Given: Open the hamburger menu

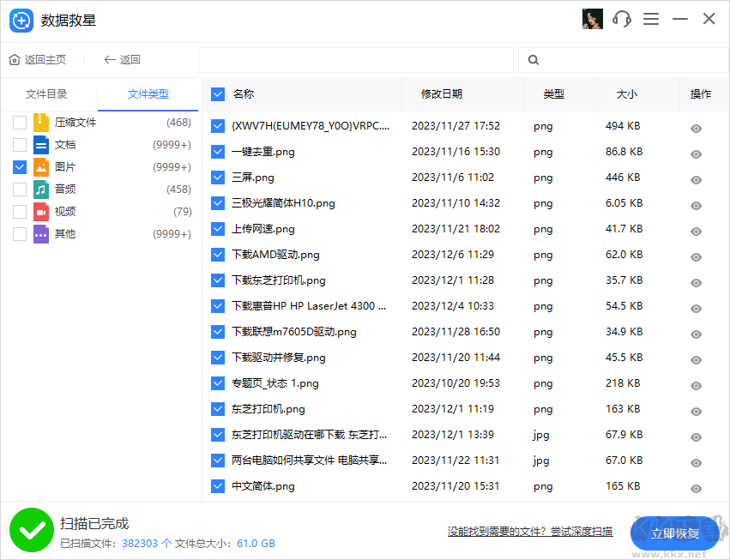Looking at the screenshot, I should coord(651,18).
